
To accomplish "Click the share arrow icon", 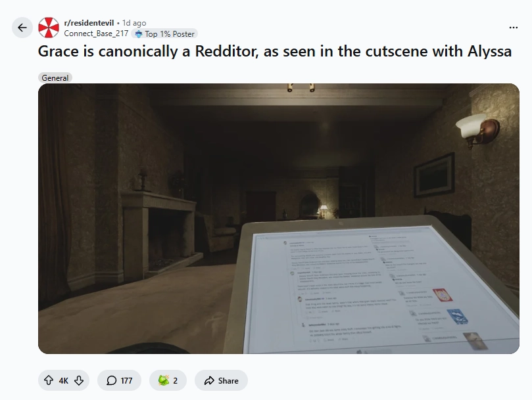I will (x=209, y=380).
